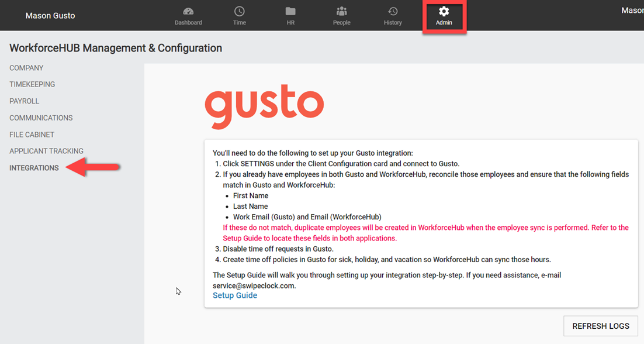Select the Time clock icon
The image size is (644, 344).
[239, 15]
